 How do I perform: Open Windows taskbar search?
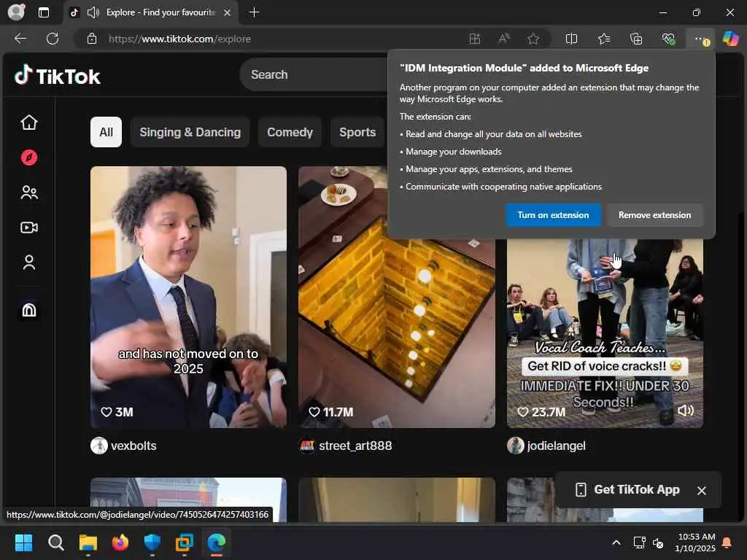click(55, 542)
